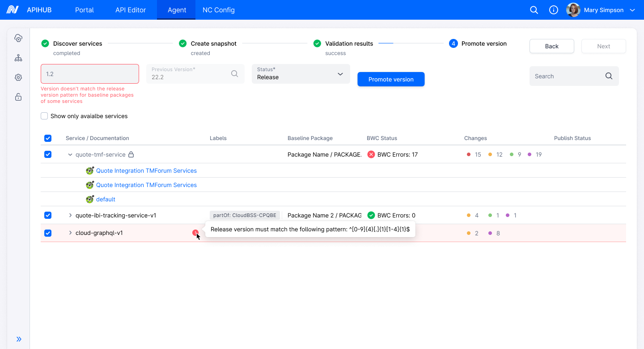Click the red changes dot showing 15
Viewport: 644px width, 349px height.
click(469, 154)
